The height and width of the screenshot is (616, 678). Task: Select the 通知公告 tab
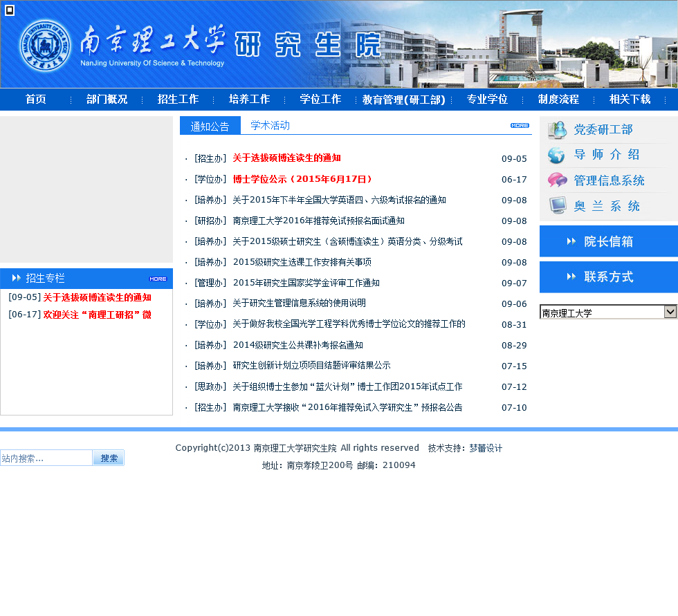point(210,126)
